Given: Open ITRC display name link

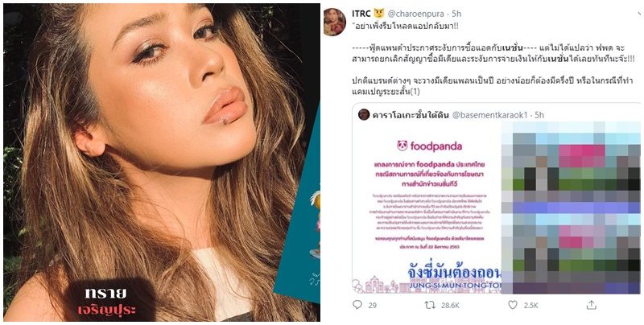Looking at the screenshot, I should [361, 13].
